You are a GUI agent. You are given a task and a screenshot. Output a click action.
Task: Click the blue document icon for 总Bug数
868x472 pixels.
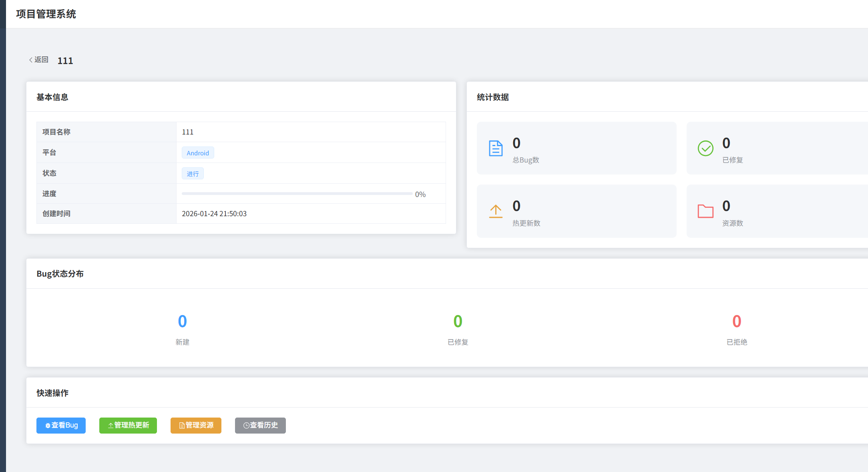coord(496,149)
